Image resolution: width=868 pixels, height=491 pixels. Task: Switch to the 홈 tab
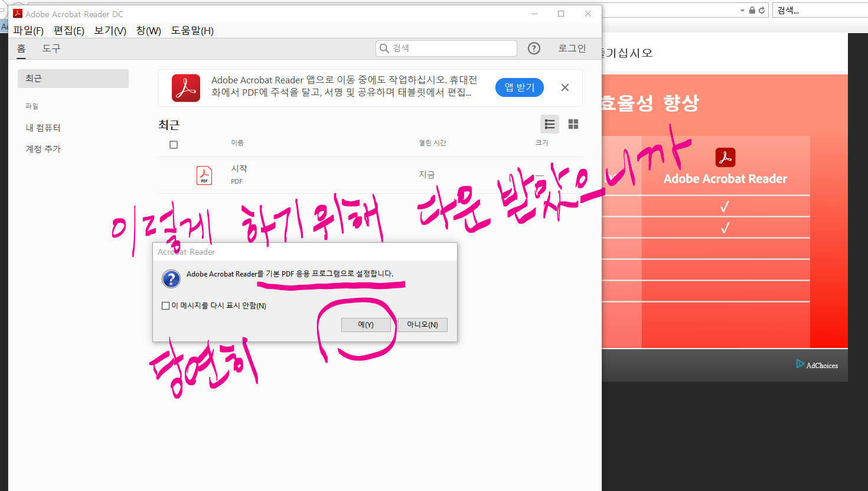tap(21, 48)
